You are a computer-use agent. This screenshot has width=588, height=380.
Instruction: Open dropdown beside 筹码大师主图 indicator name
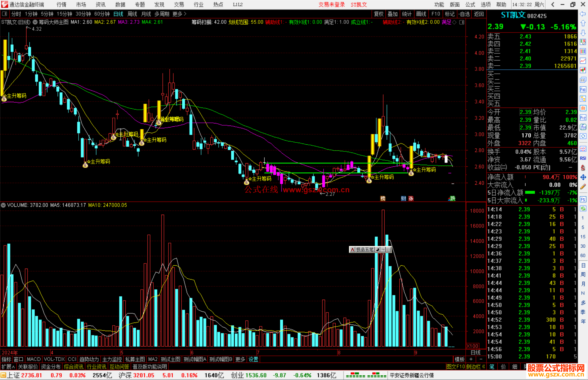(x=35, y=22)
